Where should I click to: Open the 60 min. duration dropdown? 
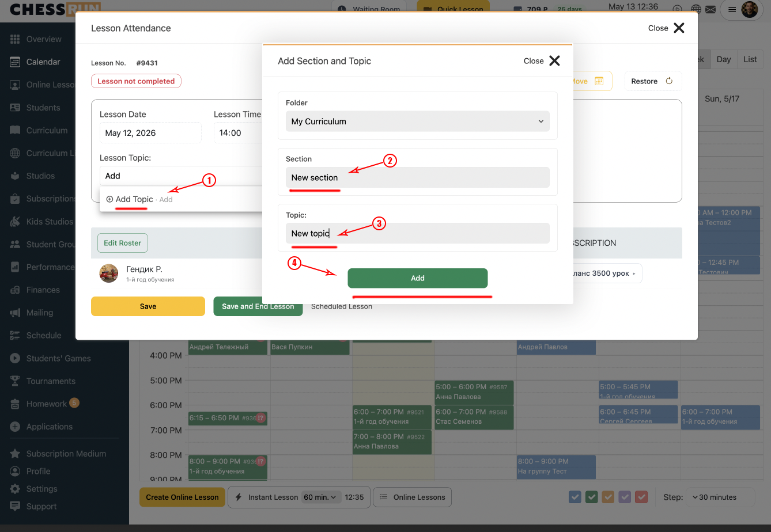(321, 497)
